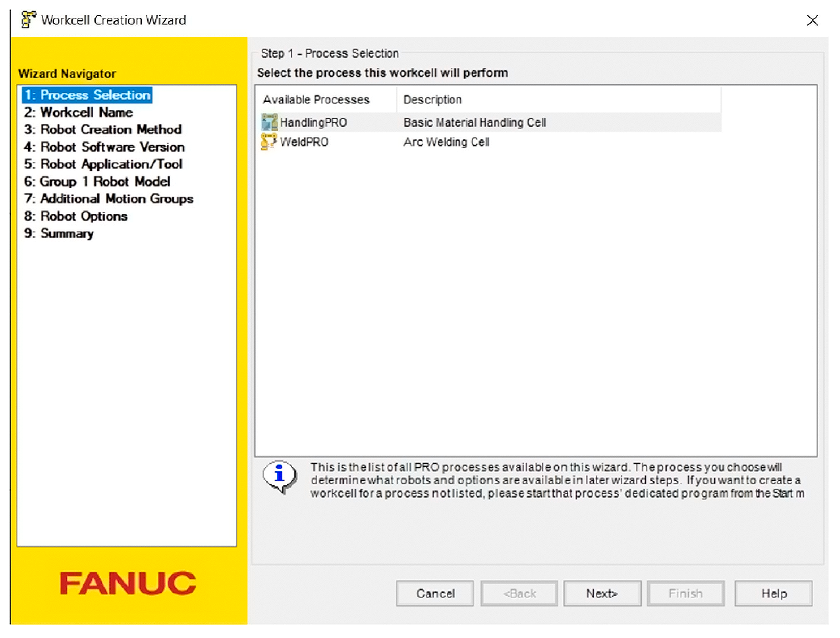Select the Arc Welding Cell description row
Image resolution: width=840 pixels, height=638 pixels.
[x=446, y=142]
